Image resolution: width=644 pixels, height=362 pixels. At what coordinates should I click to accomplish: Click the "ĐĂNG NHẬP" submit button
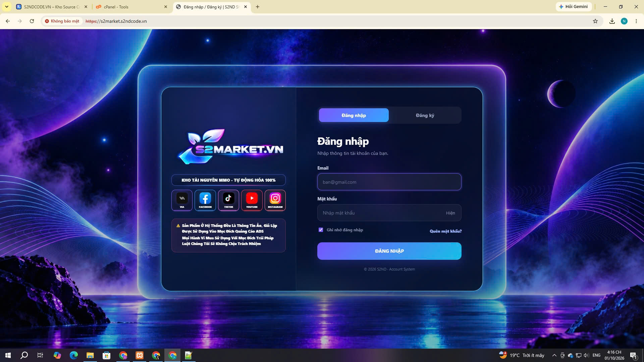click(x=389, y=251)
